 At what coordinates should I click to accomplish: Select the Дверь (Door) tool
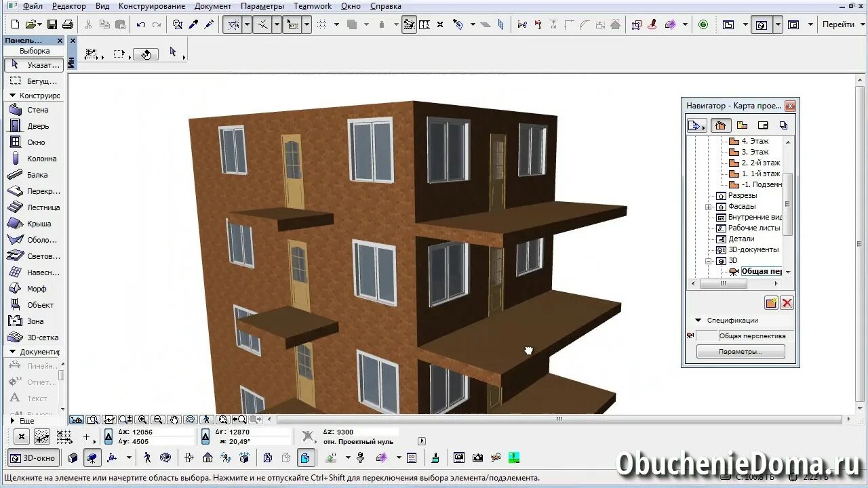pyautogui.click(x=33, y=126)
